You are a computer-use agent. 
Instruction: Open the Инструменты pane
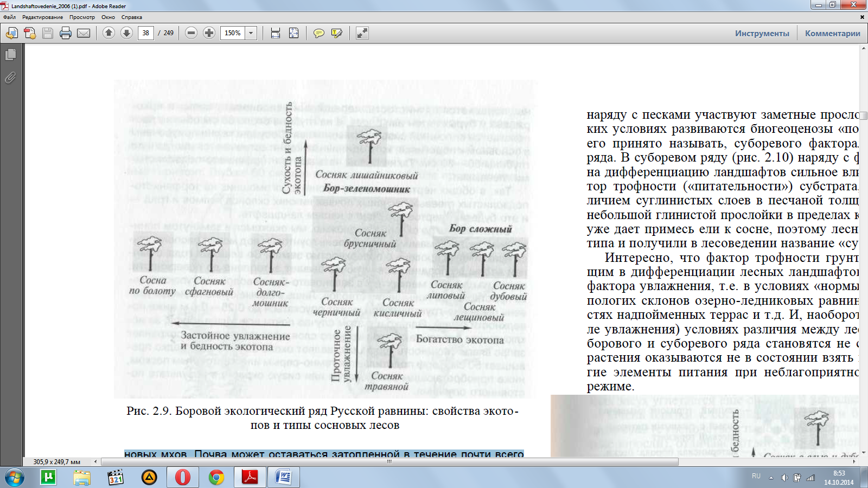pyautogui.click(x=762, y=33)
